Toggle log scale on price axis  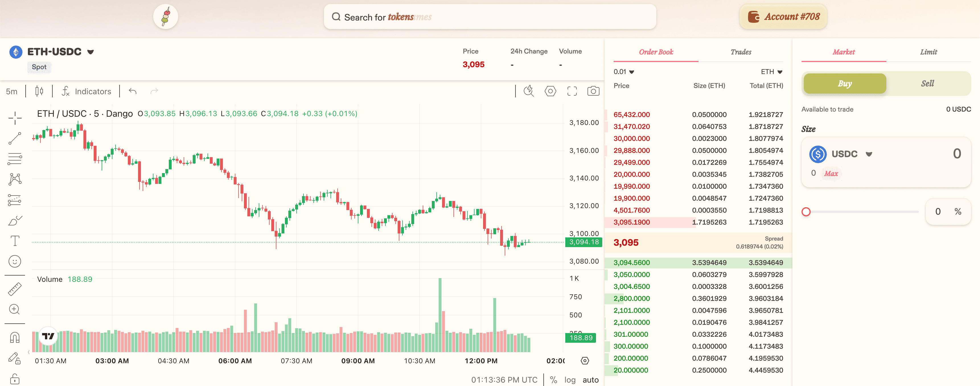(x=570, y=379)
